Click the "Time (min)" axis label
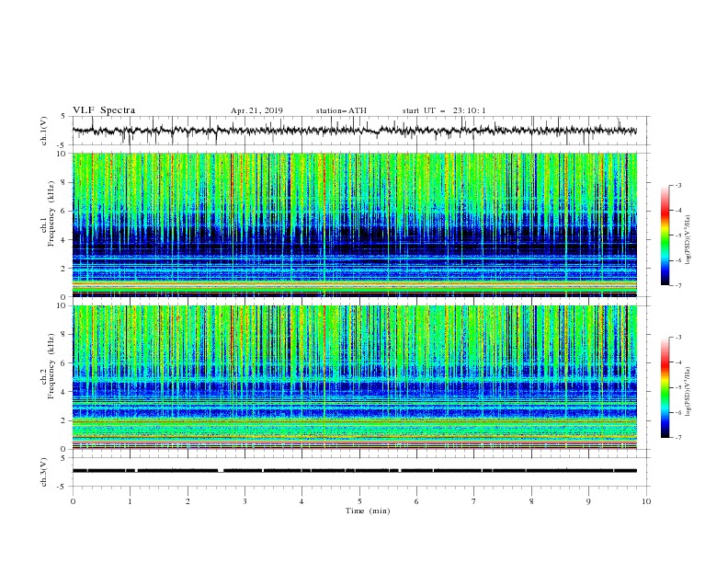728x563 pixels. [x=368, y=511]
